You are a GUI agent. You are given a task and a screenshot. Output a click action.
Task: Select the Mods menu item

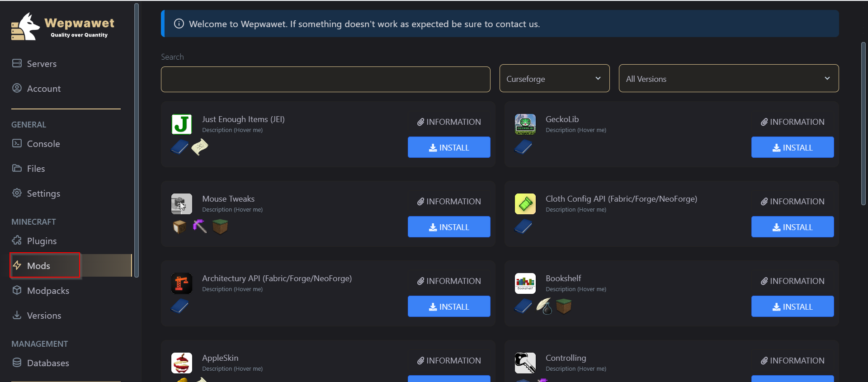71,265
